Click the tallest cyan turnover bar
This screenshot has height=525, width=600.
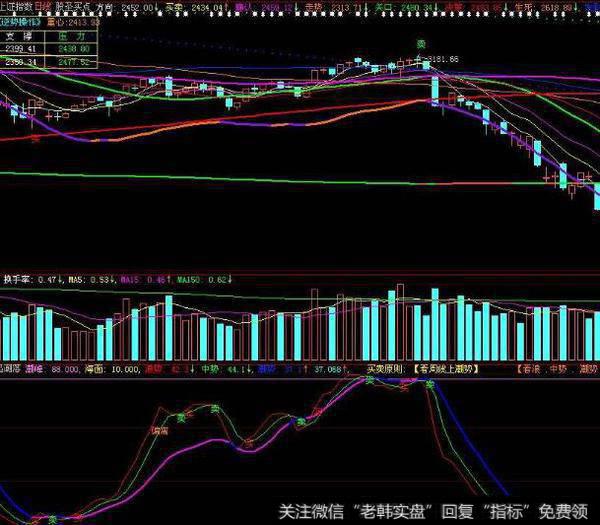(434, 322)
